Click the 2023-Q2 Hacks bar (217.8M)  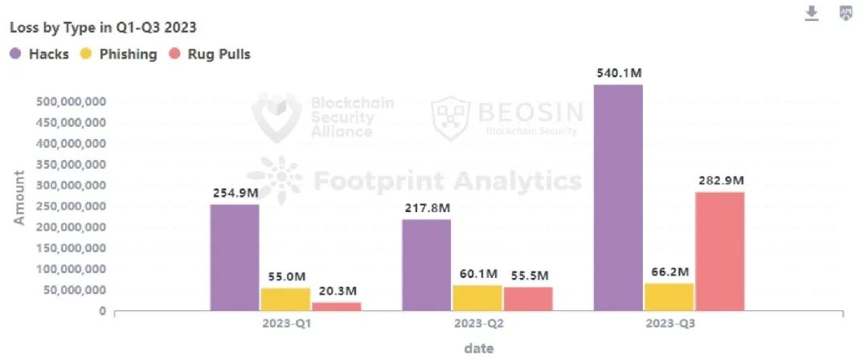(x=426, y=265)
